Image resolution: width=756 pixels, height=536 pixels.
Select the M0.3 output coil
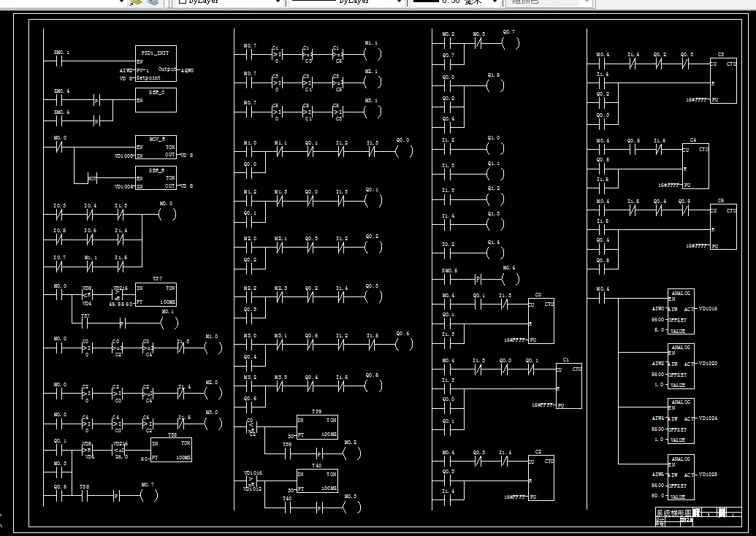(x=352, y=507)
